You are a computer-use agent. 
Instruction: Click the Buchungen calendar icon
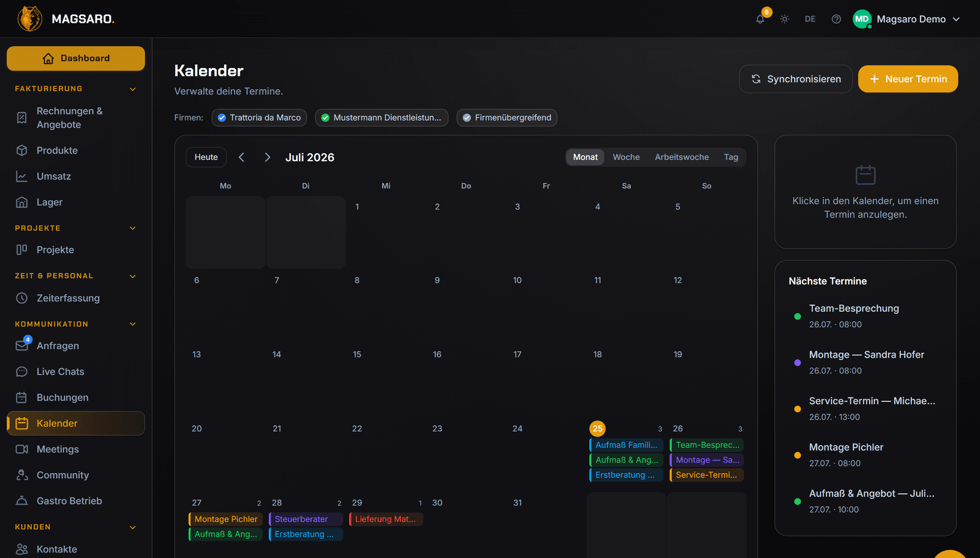(21, 398)
